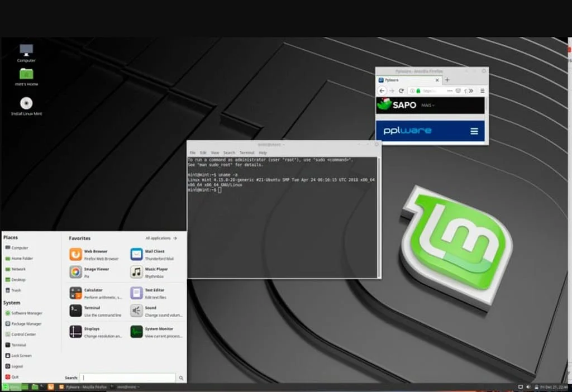This screenshot has height=392, width=572.
Task: Open the clock in the system tray
Action: click(x=554, y=388)
